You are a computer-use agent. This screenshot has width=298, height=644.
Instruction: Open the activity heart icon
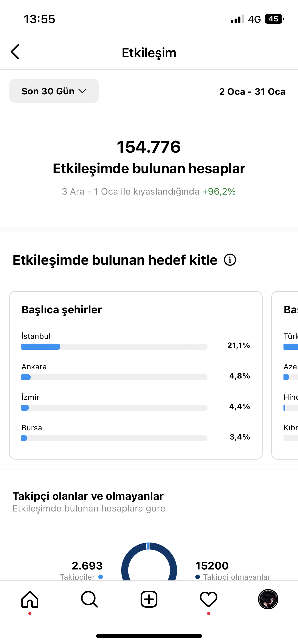(x=209, y=599)
